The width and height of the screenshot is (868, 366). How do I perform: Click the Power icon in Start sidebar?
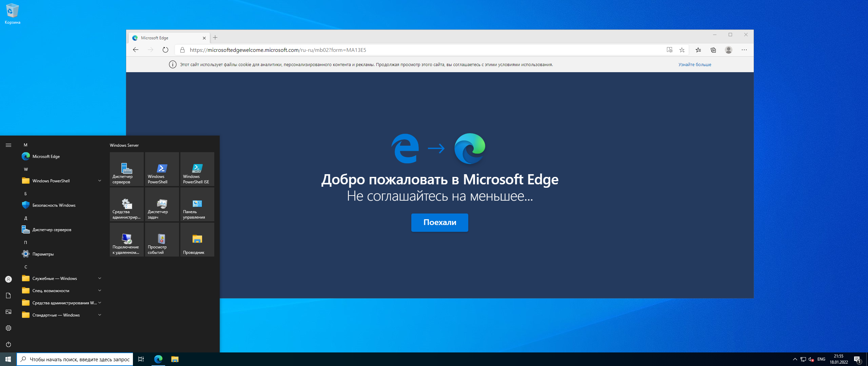(x=8, y=344)
